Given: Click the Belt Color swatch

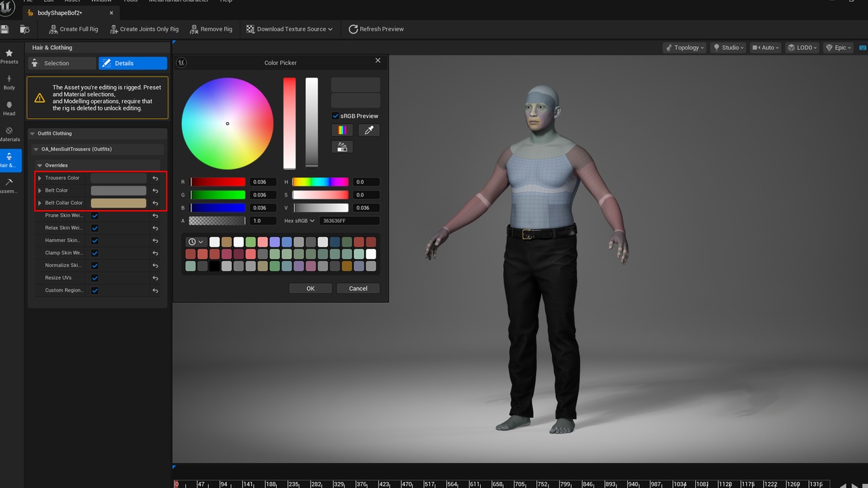Looking at the screenshot, I should [x=119, y=190].
